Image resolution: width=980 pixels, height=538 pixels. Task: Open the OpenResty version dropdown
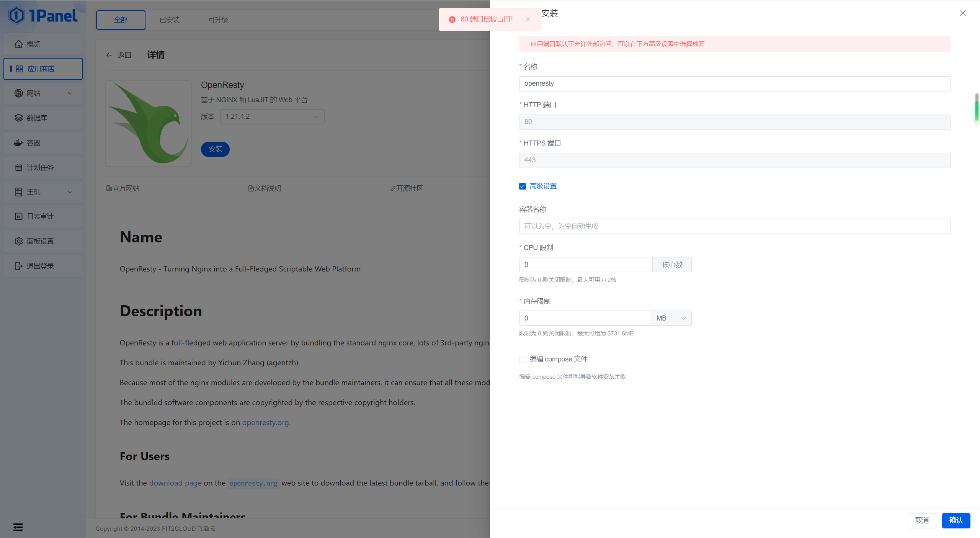272,116
